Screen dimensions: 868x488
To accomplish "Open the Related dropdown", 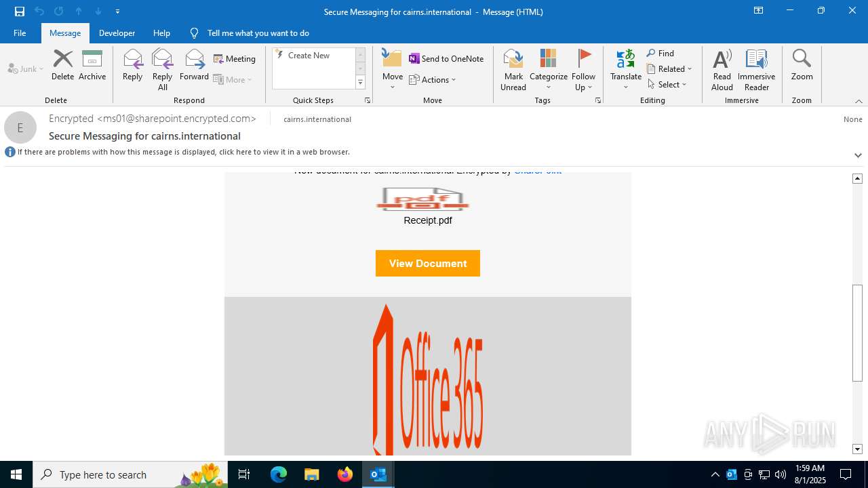I will click(669, 69).
